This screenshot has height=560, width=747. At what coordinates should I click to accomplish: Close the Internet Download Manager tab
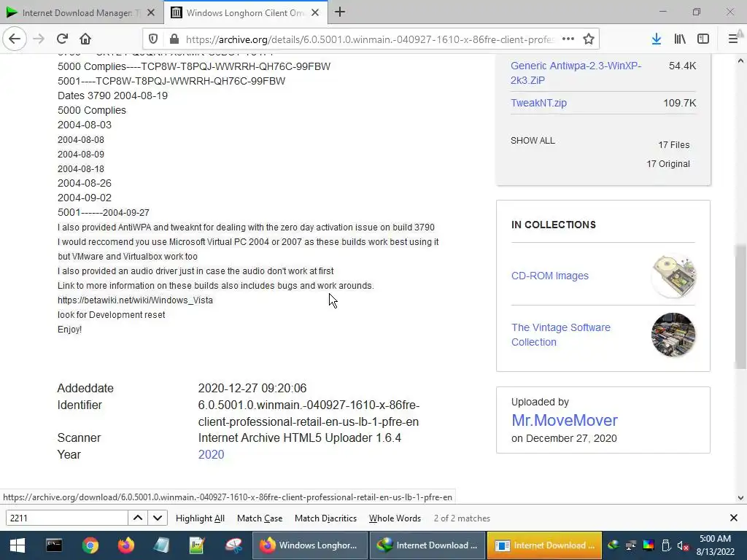pos(151,13)
